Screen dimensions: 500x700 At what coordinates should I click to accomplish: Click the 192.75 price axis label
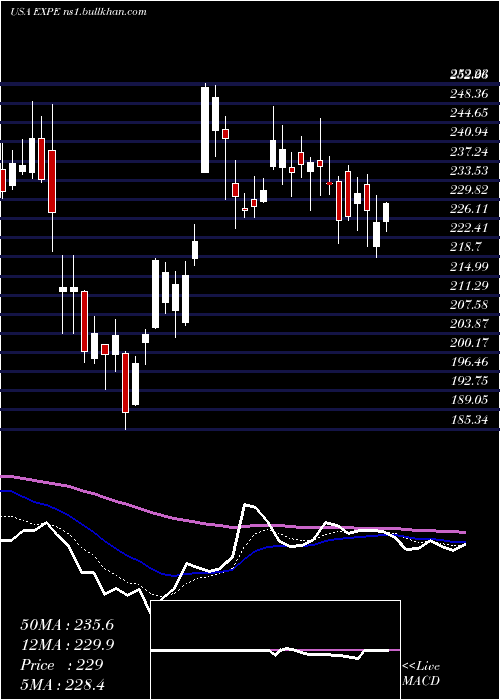pos(468,382)
